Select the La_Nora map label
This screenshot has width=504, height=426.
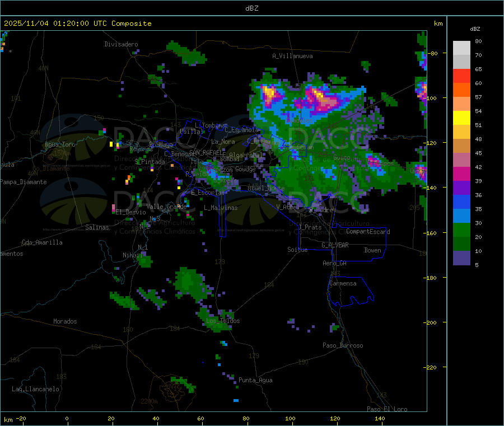[223, 142]
